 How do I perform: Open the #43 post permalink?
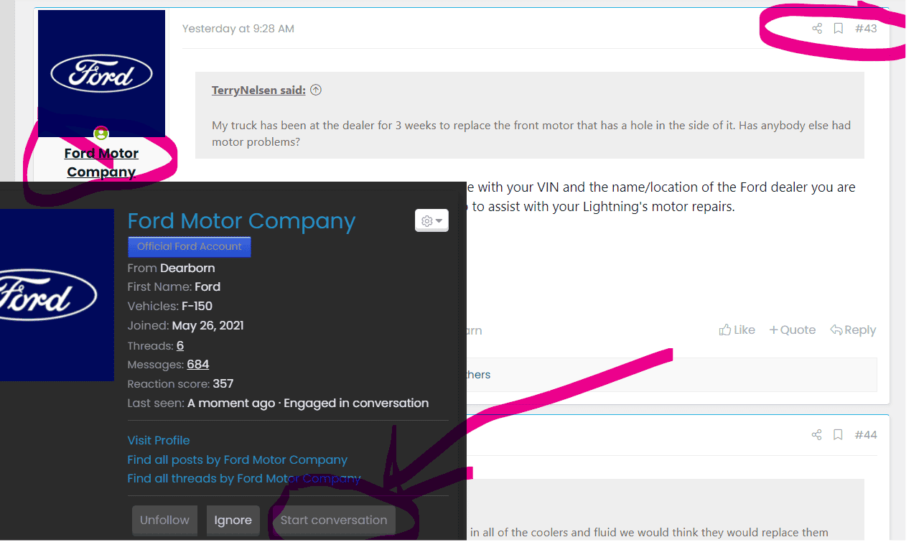[x=866, y=29]
